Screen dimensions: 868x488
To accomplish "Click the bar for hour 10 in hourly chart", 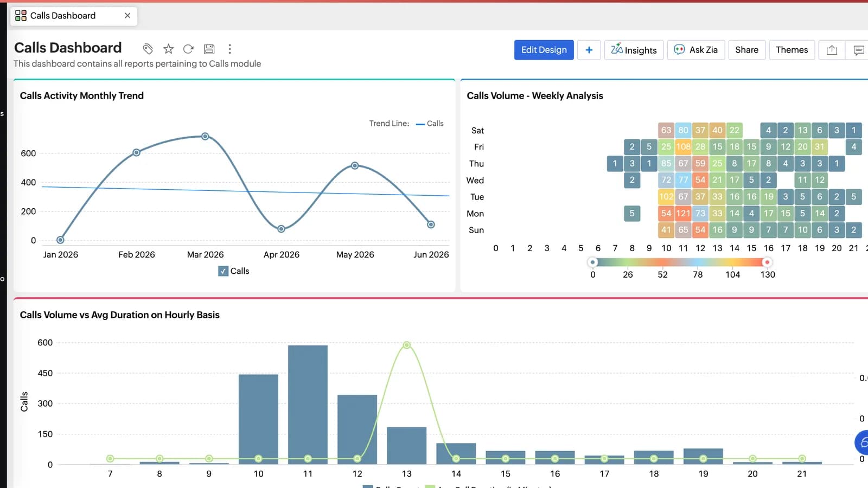I will pyautogui.click(x=258, y=419).
